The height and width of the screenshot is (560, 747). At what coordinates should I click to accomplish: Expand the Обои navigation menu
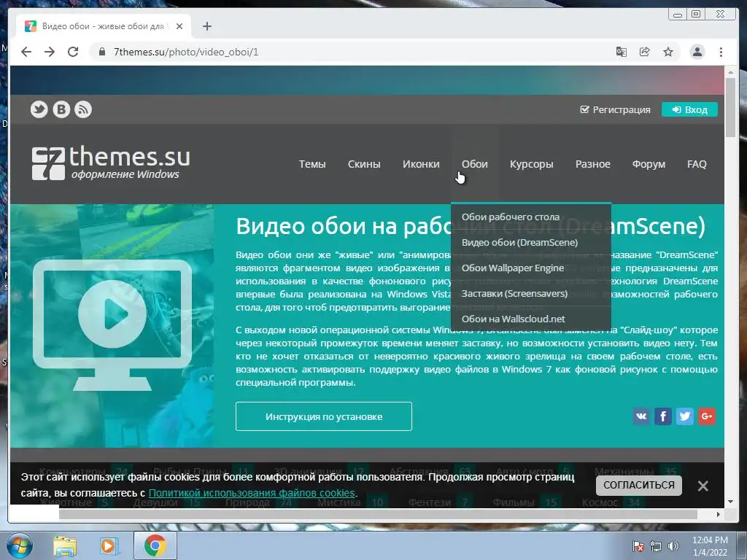tap(474, 164)
